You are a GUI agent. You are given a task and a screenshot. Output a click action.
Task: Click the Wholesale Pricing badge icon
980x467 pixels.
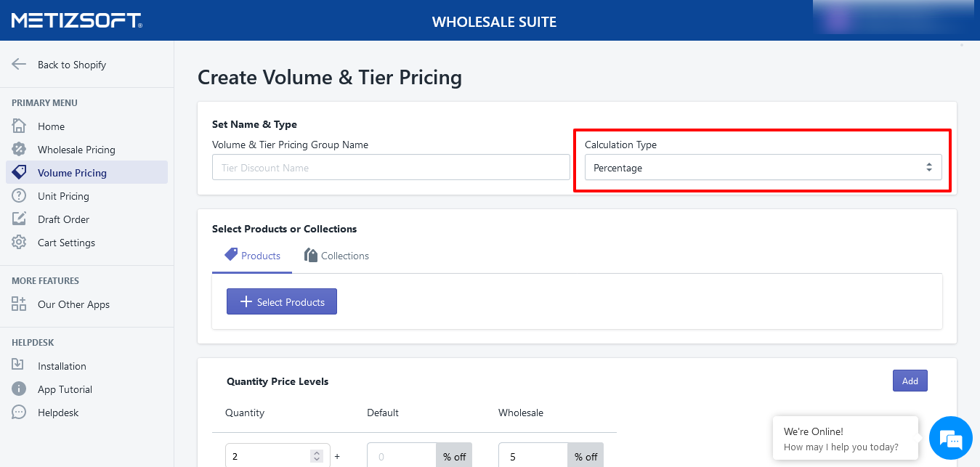[x=19, y=150]
